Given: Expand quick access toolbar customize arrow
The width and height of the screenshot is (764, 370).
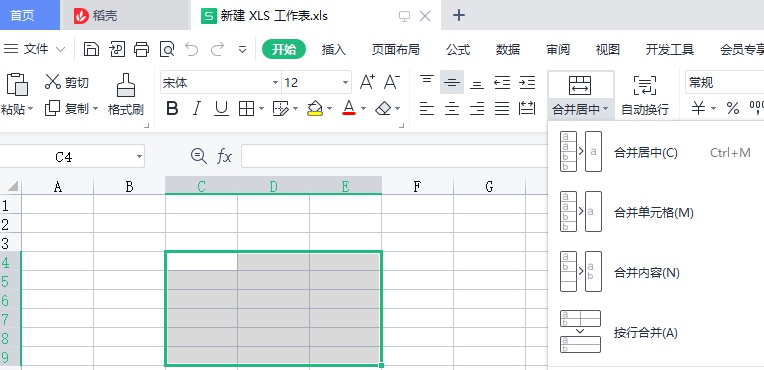Looking at the screenshot, I should 242,50.
